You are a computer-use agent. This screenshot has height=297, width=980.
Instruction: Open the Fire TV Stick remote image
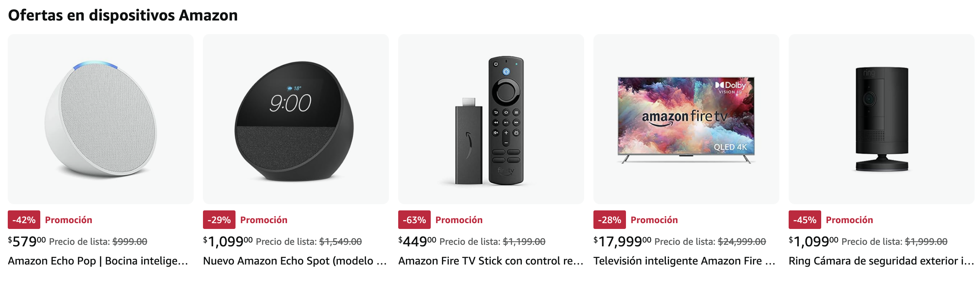pyautogui.click(x=491, y=119)
